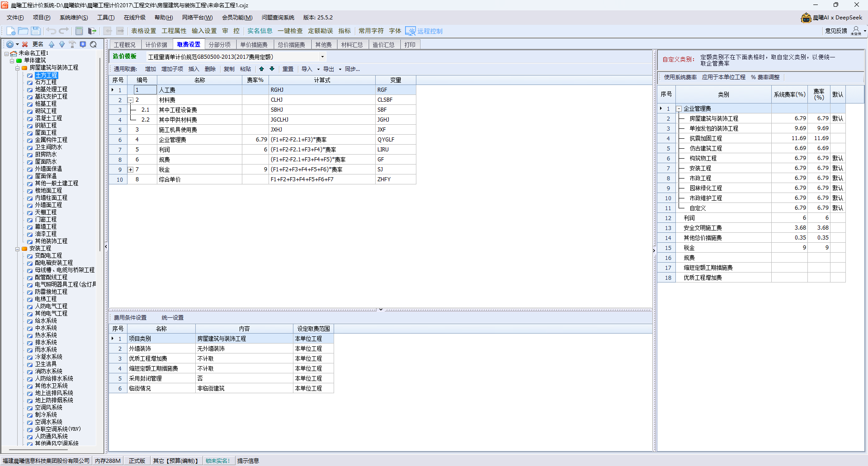Viewport: 868px width, 466px height.
Task: Move fee row down green arrow
Action: click(272, 69)
